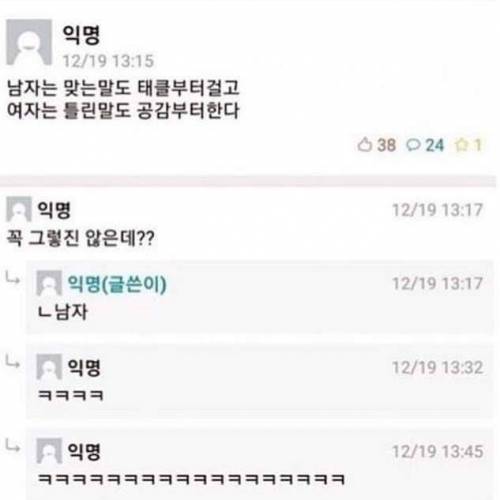This screenshot has height=500, width=500.
Task: Click the post author's large profile avatar
Action: click(x=29, y=42)
